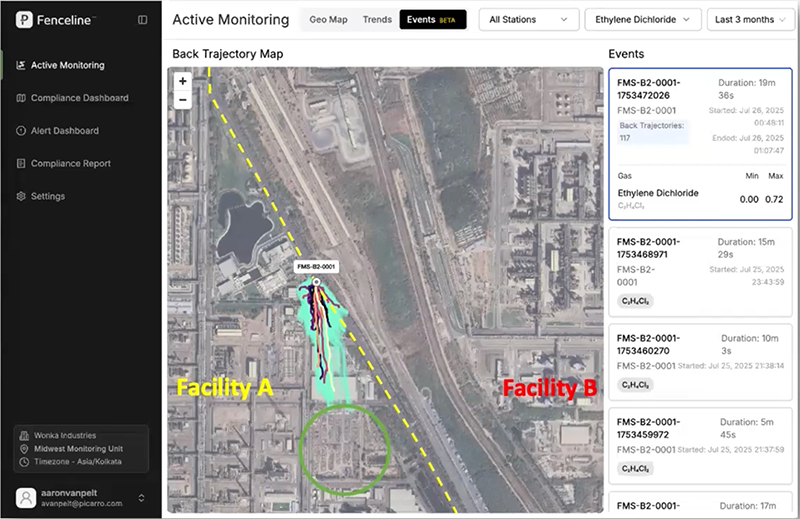The image size is (800, 519).
Task: Click the Active Monitoring chart icon
Action: pos(21,66)
